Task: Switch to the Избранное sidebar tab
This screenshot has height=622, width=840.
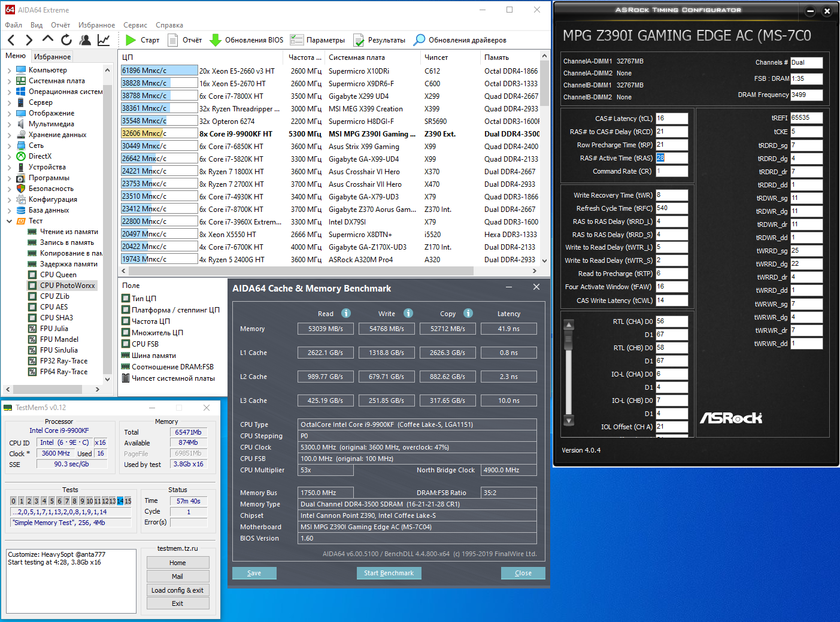Action: pyautogui.click(x=53, y=56)
